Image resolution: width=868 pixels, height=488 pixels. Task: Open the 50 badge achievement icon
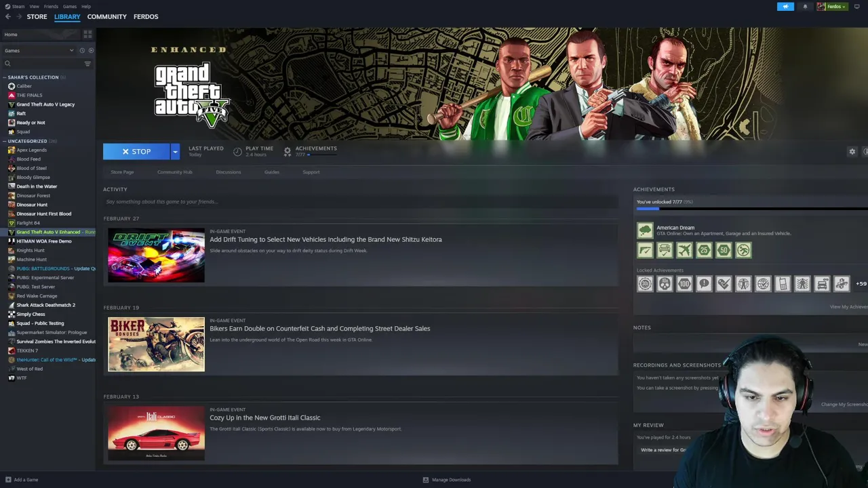tap(724, 251)
